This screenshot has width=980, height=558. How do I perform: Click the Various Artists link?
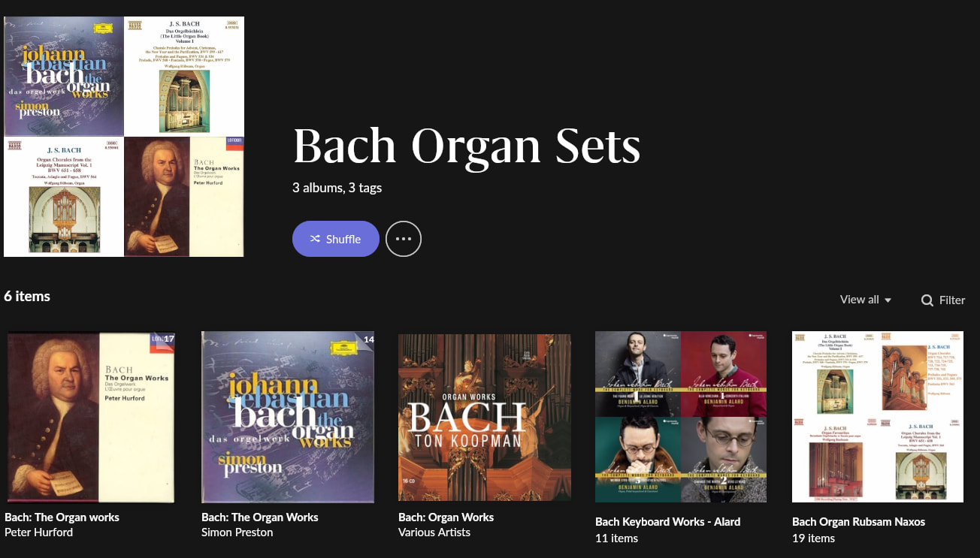point(434,532)
